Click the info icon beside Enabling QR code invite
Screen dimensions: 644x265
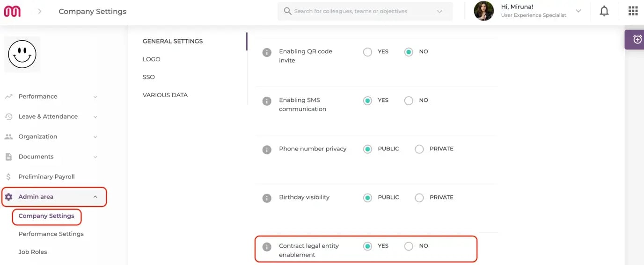tap(267, 52)
